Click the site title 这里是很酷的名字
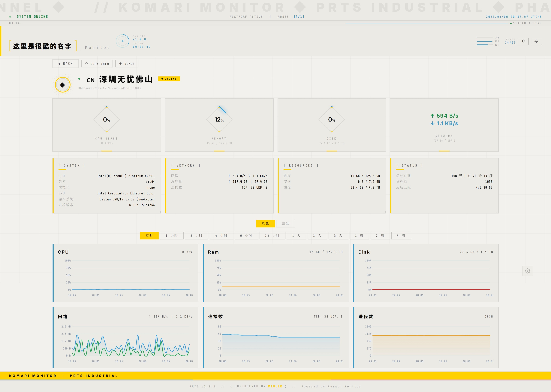 [x=42, y=46]
